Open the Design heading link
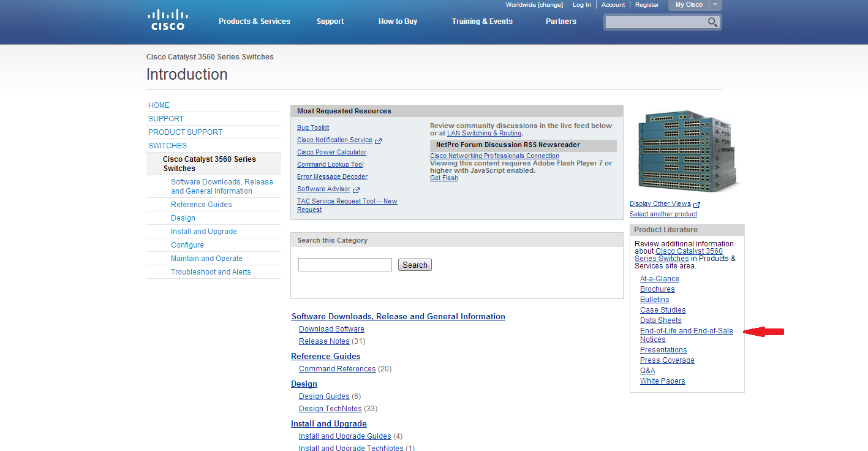The height and width of the screenshot is (451, 868). 304,384
